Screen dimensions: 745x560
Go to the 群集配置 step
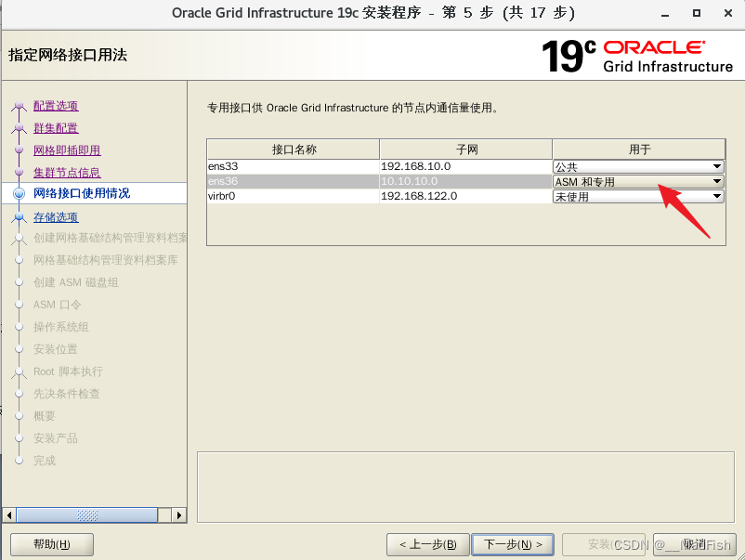(x=56, y=128)
